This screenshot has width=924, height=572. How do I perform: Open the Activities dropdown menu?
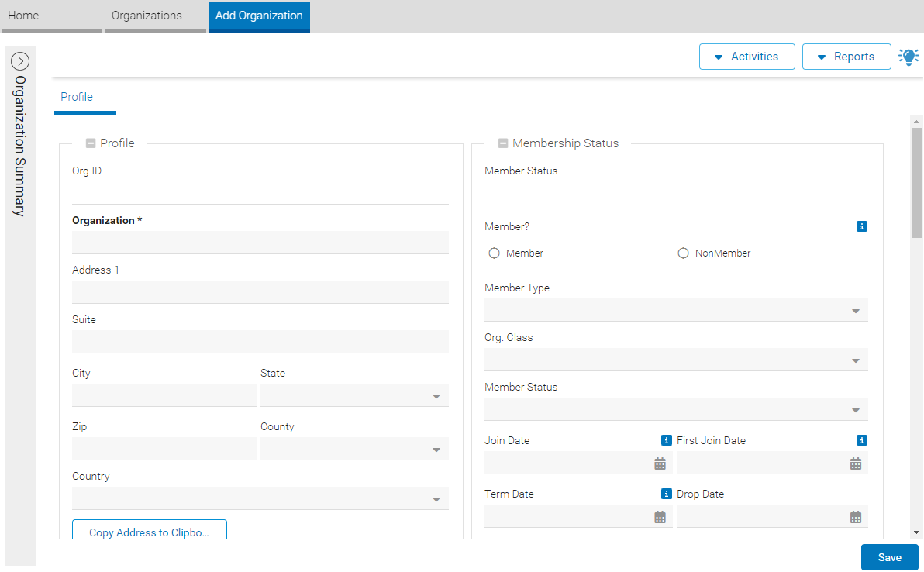tap(746, 57)
